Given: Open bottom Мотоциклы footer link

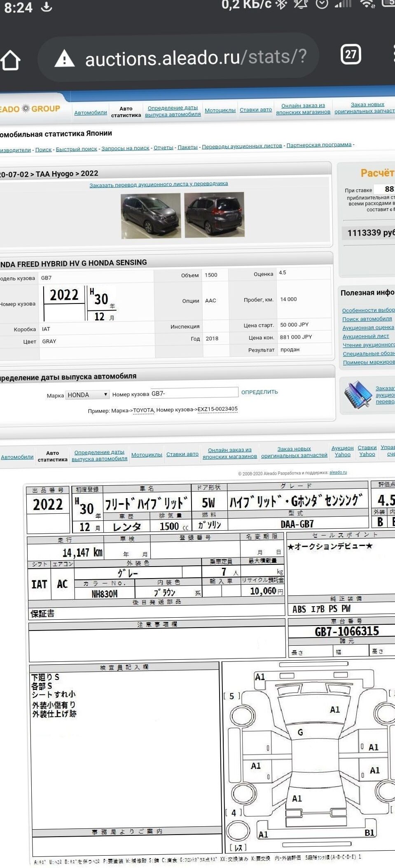Looking at the screenshot, I should pos(147,455).
